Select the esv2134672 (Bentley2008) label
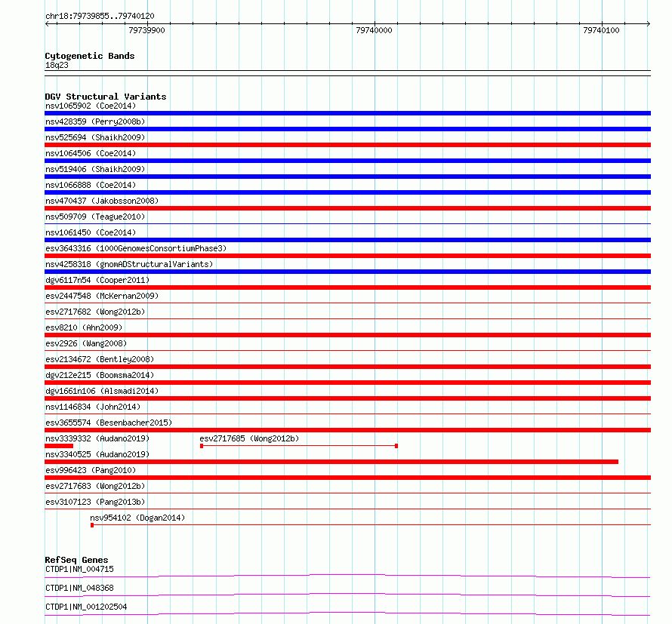The image size is (672, 624). coord(100,359)
